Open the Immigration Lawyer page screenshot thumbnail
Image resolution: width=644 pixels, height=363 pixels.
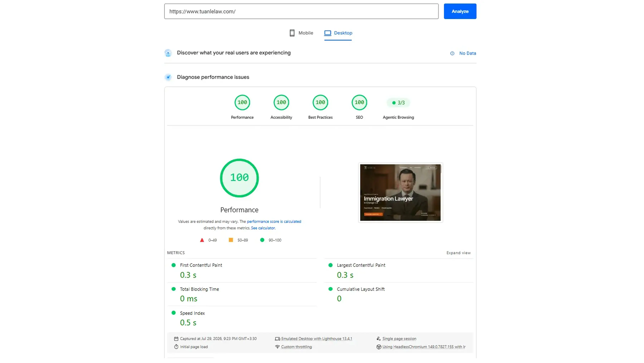[400, 192]
